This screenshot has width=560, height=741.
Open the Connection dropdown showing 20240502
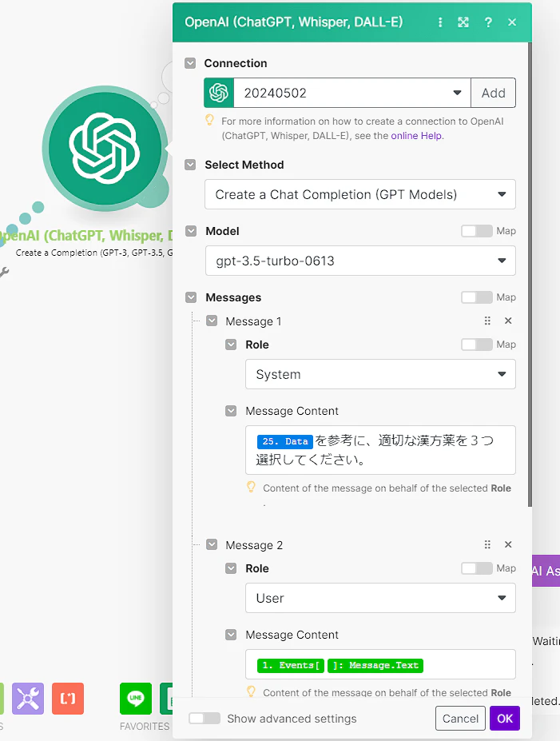pos(352,93)
